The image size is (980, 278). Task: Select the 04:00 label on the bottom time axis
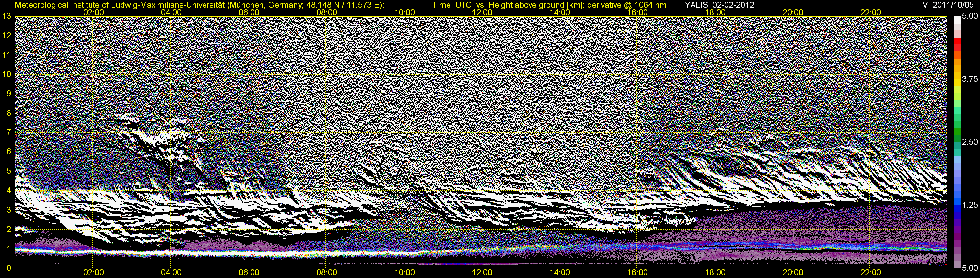pyautogui.click(x=171, y=273)
